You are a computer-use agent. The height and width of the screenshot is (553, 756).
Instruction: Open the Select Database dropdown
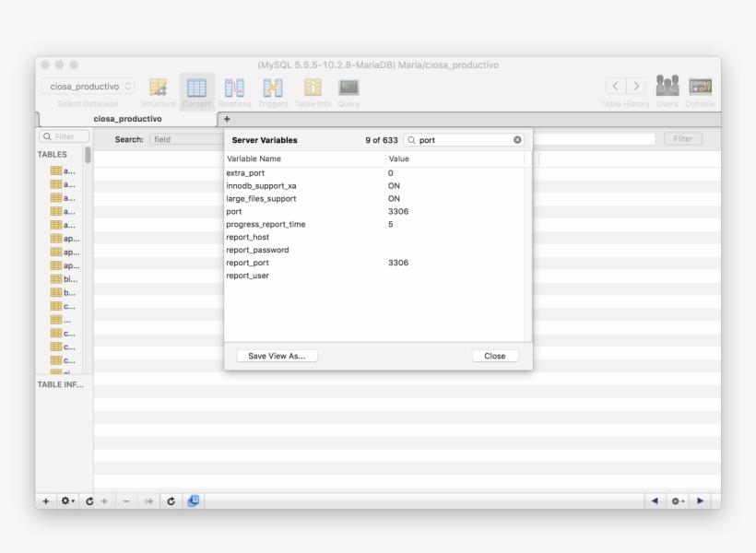88,86
